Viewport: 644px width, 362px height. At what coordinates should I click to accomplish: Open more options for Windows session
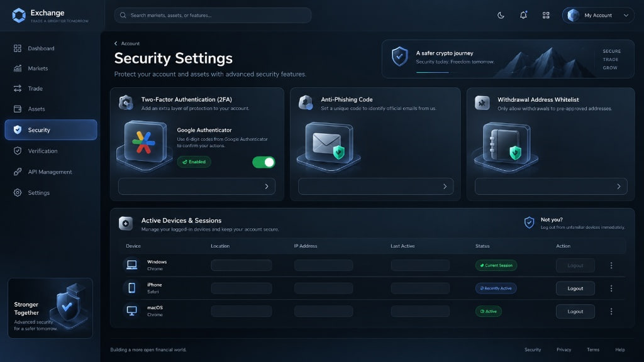(611, 266)
